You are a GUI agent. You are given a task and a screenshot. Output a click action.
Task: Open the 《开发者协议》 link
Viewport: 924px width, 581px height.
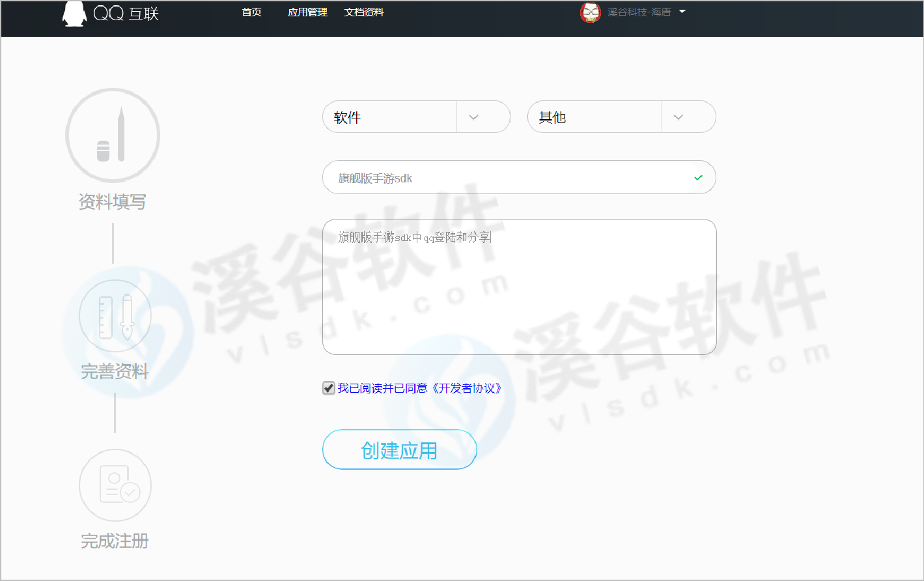pyautogui.click(x=467, y=388)
